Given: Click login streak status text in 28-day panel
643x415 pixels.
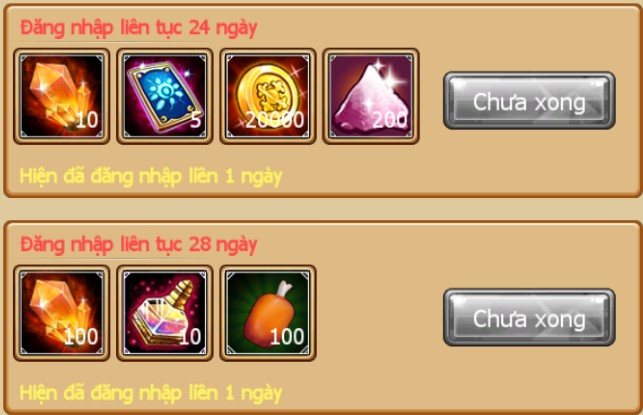Looking at the screenshot, I should click(151, 393).
